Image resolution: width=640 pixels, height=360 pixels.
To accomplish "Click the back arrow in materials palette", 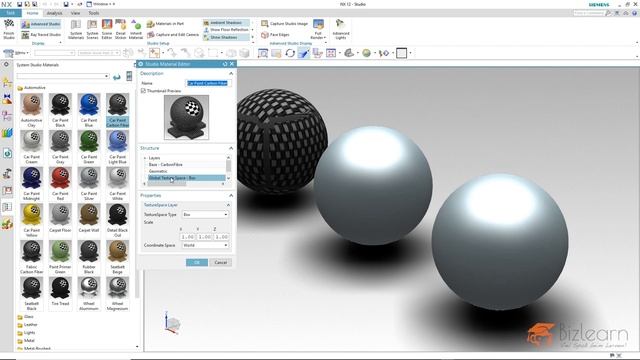I will [x=117, y=77].
